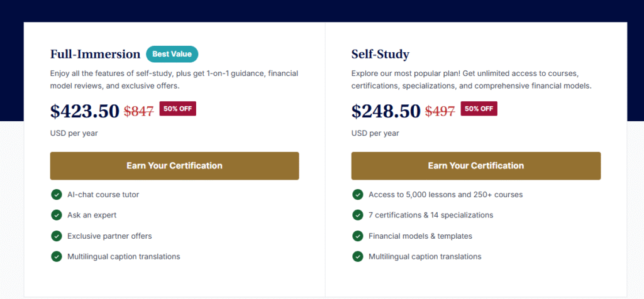Click the crossed-out $497 original price
The image size is (644, 299).
tap(440, 112)
